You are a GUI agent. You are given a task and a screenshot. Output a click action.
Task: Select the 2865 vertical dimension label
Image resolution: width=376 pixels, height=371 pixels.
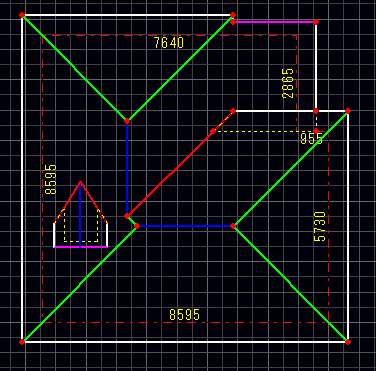[x=288, y=83]
